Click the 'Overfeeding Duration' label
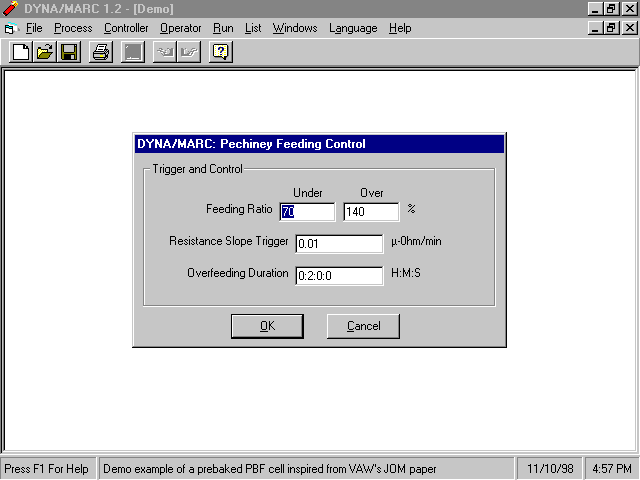Screen dimensions: 640x480 click(x=238, y=273)
